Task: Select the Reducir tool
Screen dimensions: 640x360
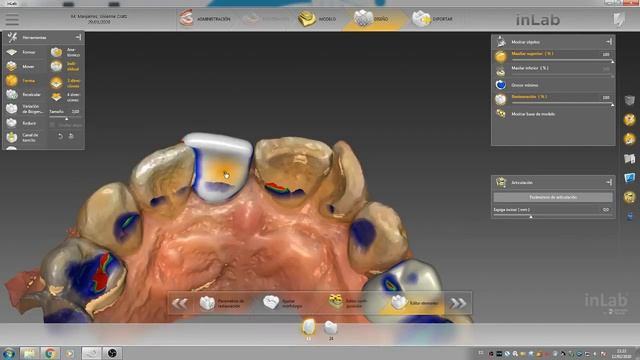Action: point(22,123)
